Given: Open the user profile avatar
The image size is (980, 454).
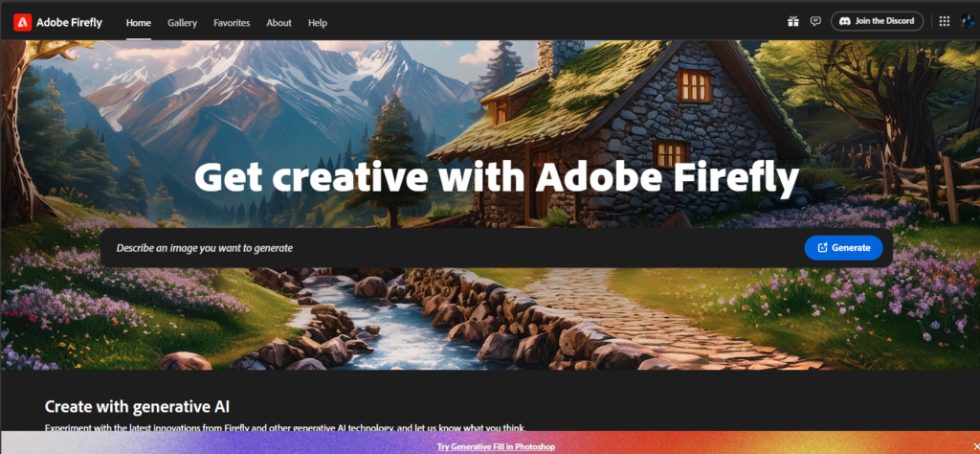Looking at the screenshot, I should pyautogui.click(x=967, y=21).
